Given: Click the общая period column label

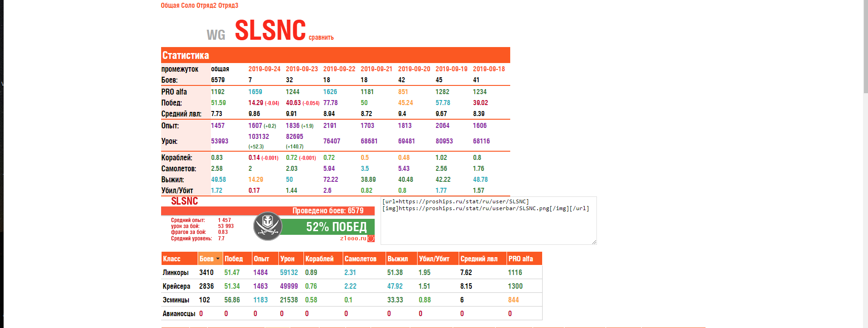Looking at the screenshot, I should coord(220,69).
